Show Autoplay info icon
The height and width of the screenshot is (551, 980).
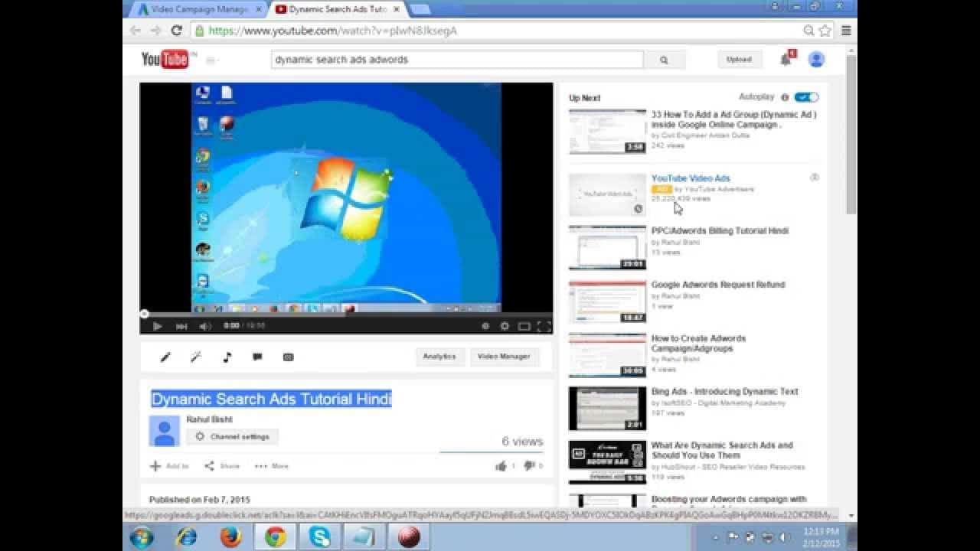tap(785, 97)
